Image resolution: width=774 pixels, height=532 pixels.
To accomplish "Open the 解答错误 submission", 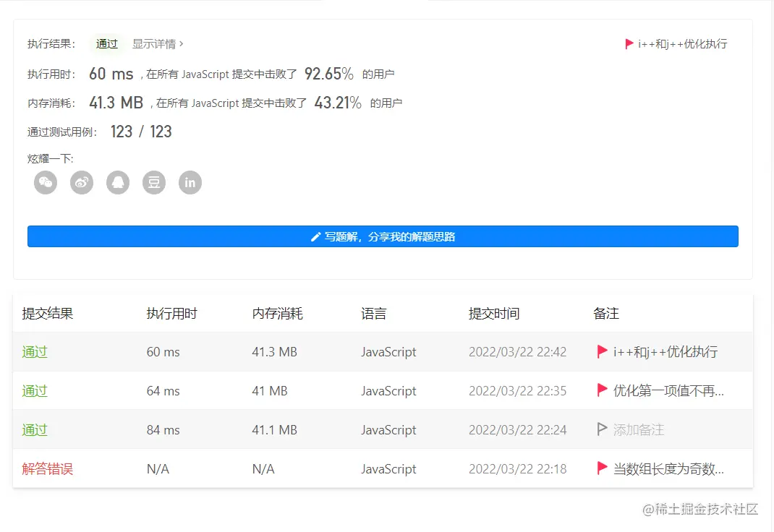I will point(48,469).
